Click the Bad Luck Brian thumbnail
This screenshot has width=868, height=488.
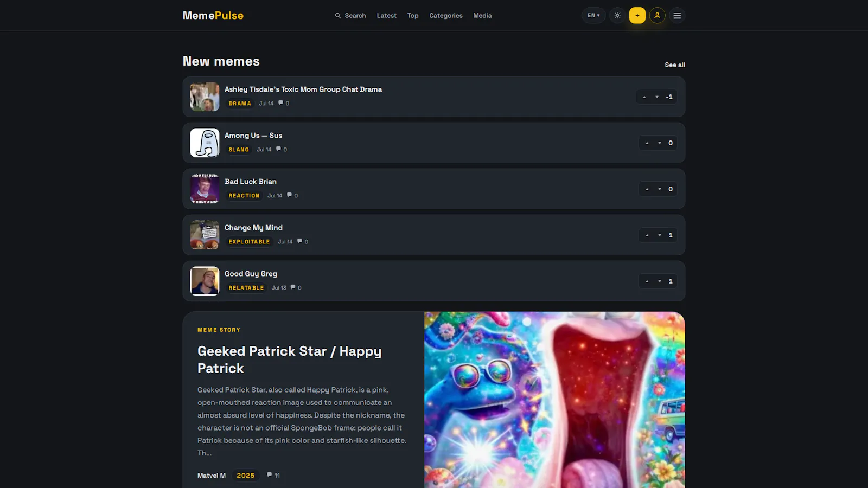[x=205, y=189]
